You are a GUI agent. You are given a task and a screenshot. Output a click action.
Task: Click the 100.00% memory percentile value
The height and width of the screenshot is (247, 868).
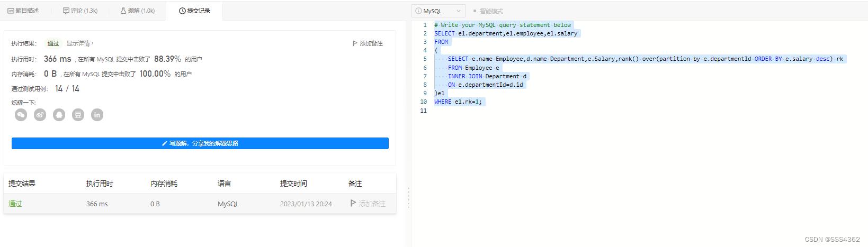pyautogui.click(x=155, y=74)
